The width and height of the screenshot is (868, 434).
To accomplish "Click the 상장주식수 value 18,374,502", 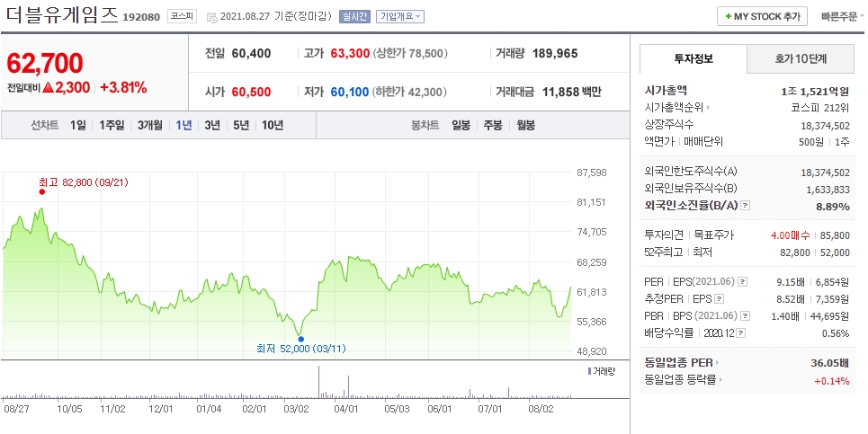I will point(826,126).
